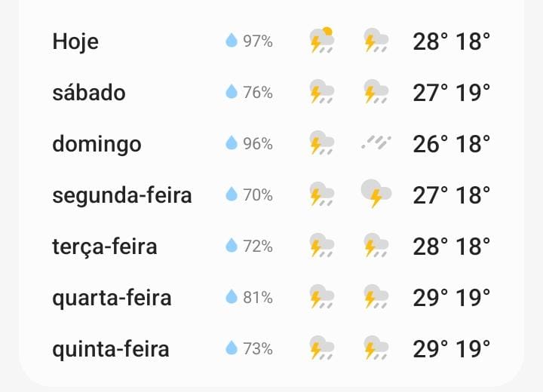Select the quarta-feira day label

pyautogui.click(x=112, y=298)
